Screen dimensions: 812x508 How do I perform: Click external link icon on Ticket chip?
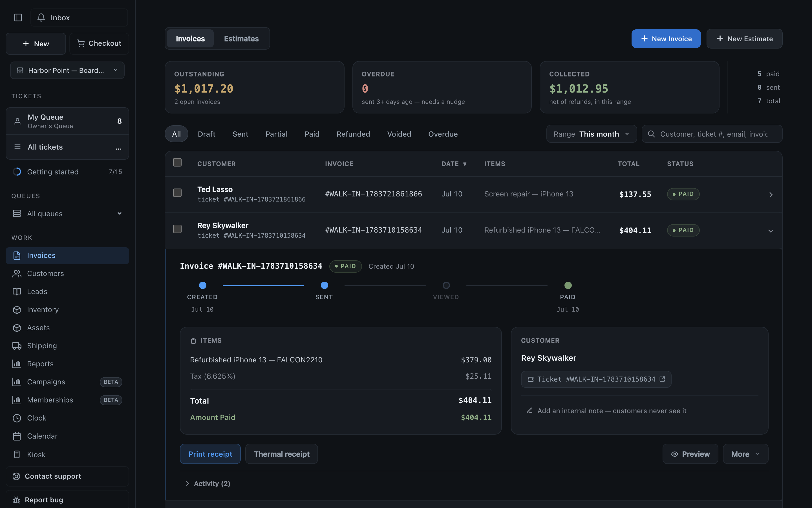pyautogui.click(x=662, y=379)
